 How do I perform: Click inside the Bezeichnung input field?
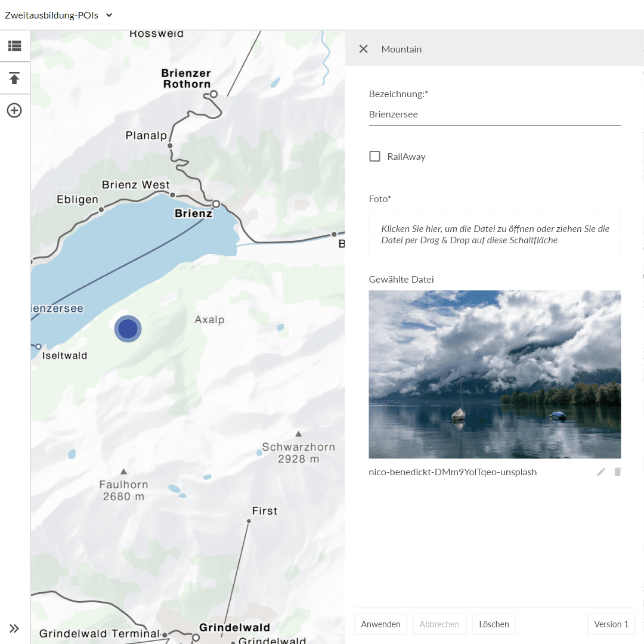494,114
